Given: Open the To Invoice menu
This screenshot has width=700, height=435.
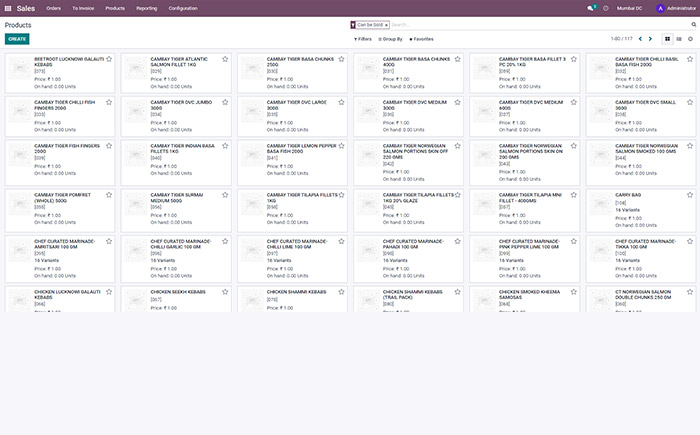Looking at the screenshot, I should 83,8.
